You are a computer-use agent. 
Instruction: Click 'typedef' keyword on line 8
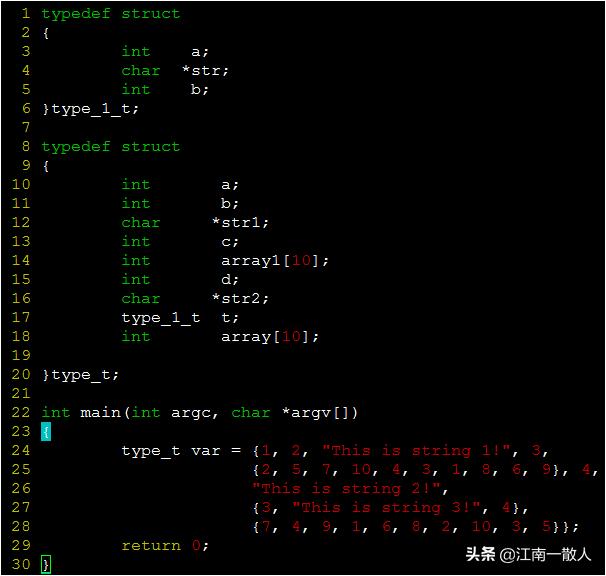[x=76, y=147]
